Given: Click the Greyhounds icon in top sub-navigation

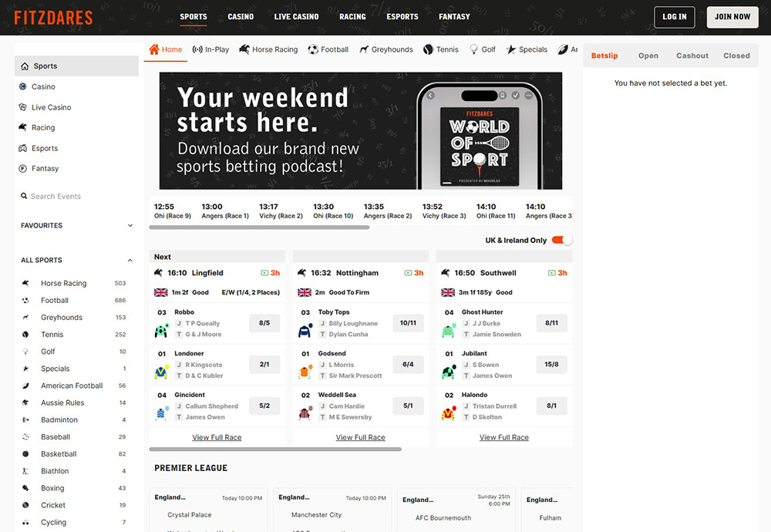Looking at the screenshot, I should (364, 49).
